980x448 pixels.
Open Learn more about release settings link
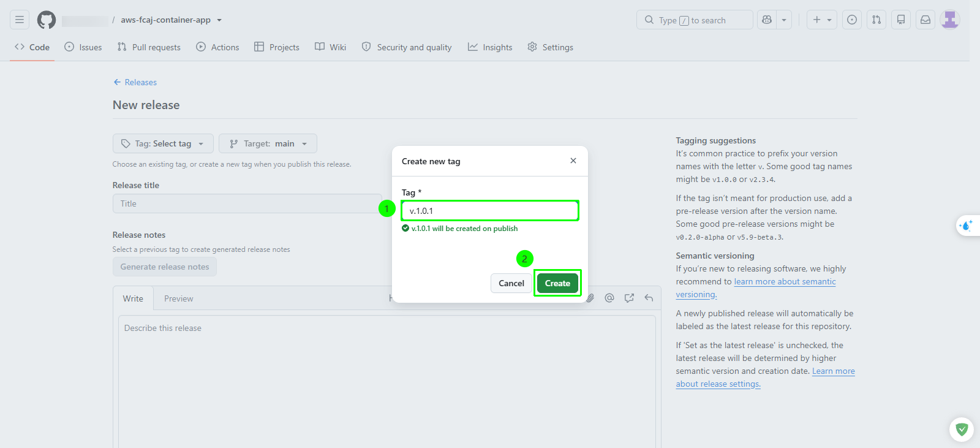(x=766, y=378)
